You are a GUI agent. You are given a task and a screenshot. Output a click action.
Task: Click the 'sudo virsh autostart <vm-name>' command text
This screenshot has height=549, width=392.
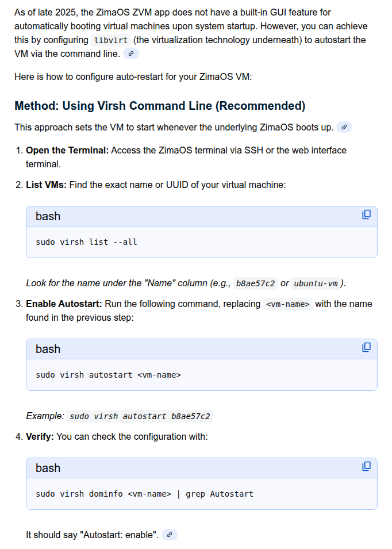click(108, 375)
